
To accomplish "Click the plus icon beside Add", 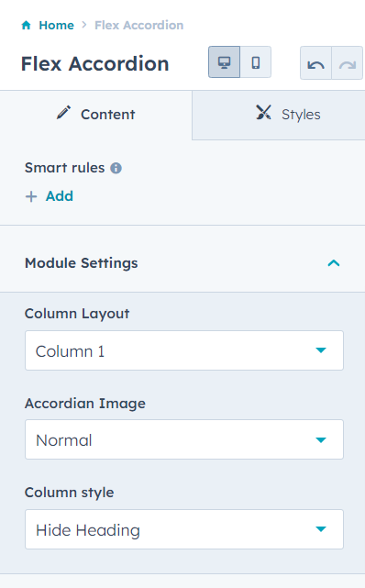I will [x=31, y=196].
